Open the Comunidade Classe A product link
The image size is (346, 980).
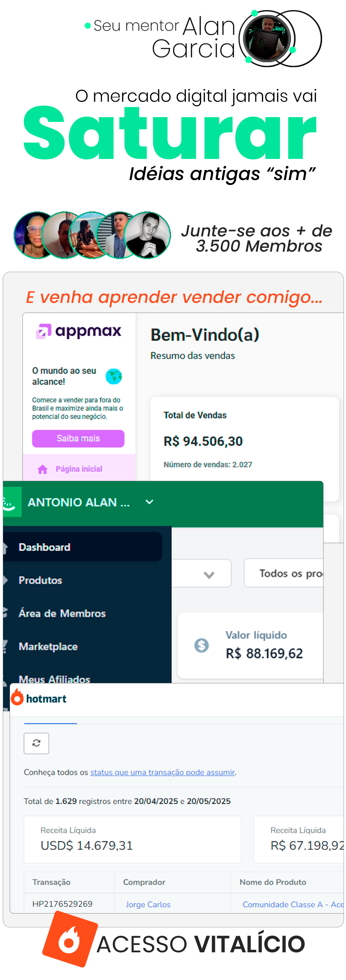[x=293, y=904]
